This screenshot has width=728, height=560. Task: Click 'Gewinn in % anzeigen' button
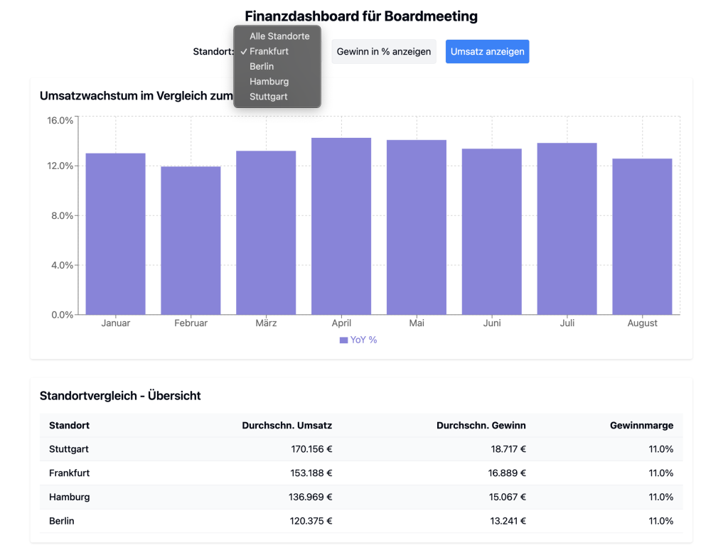(x=383, y=51)
